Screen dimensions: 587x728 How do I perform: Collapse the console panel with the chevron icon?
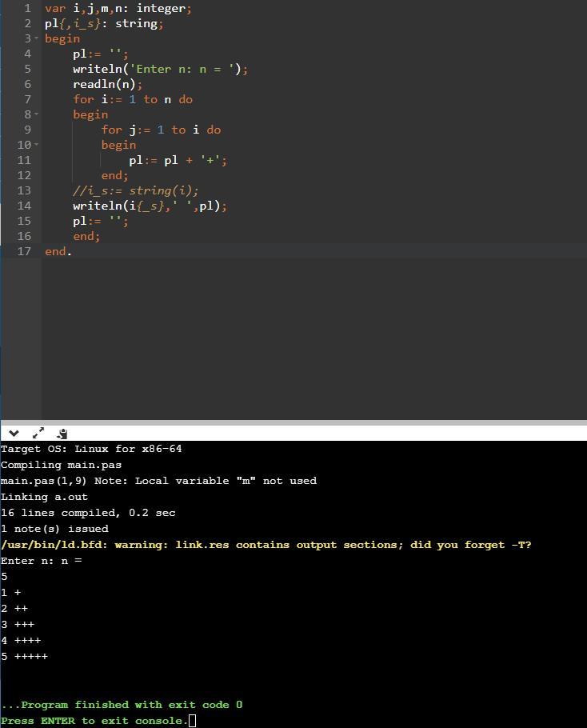pos(14,434)
